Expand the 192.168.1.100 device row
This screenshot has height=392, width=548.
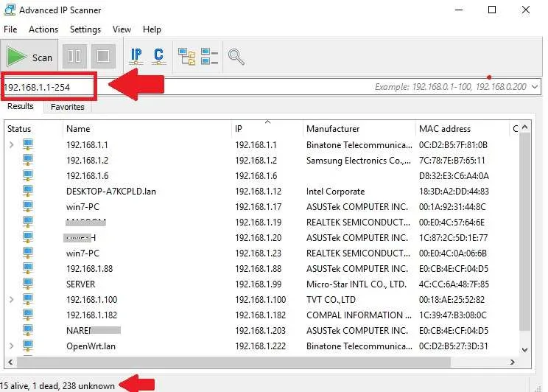click(11, 299)
